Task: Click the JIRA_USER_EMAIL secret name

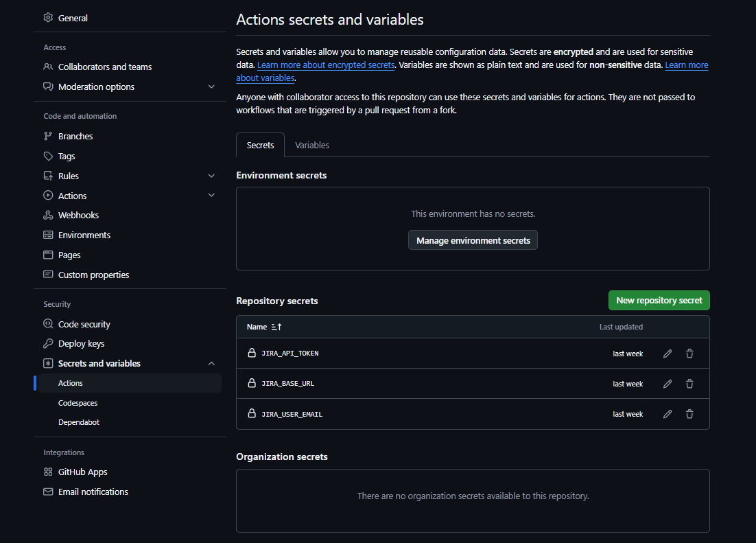Action: [292, 414]
